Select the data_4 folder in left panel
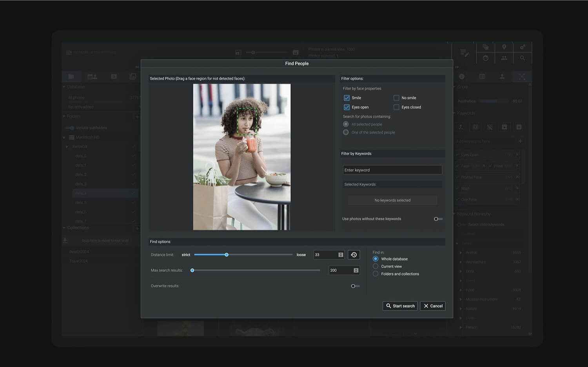588x367 pixels. pos(105,193)
